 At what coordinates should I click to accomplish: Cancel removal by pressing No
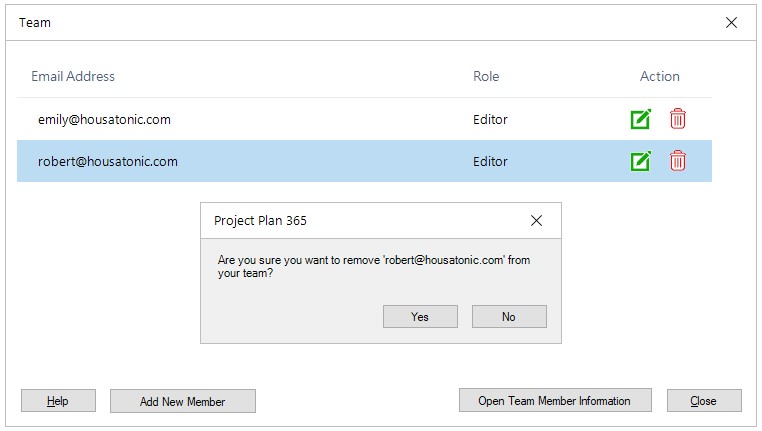pyautogui.click(x=509, y=316)
